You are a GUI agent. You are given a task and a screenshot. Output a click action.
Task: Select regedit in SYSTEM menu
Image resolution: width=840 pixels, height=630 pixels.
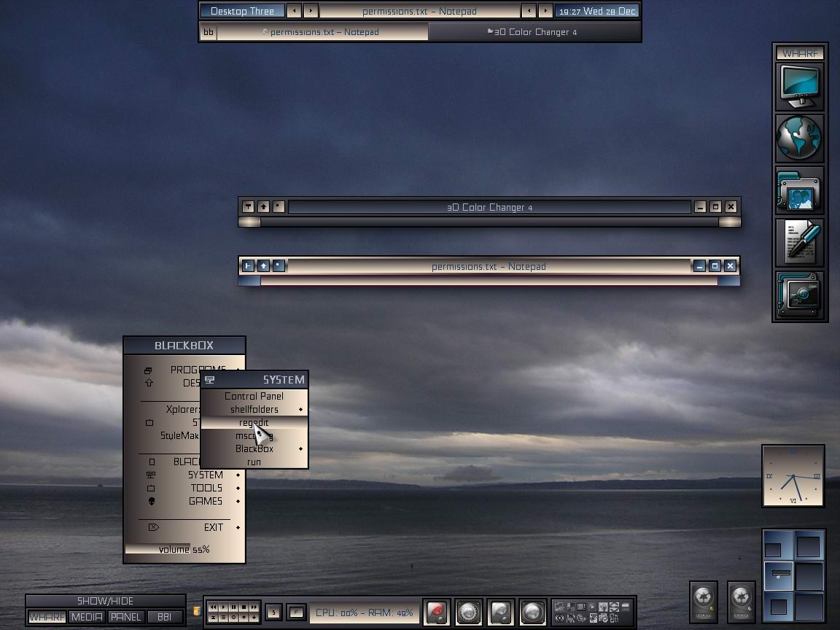pos(254,423)
